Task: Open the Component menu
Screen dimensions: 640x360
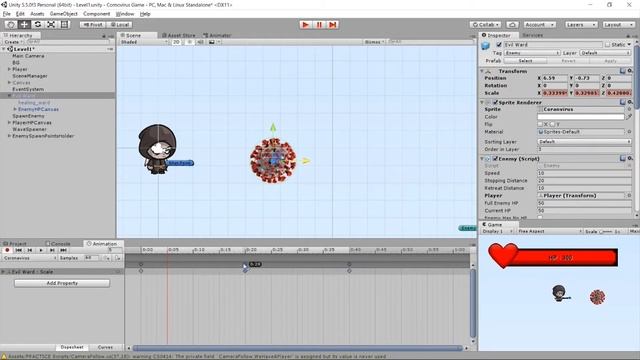Action: [97, 14]
